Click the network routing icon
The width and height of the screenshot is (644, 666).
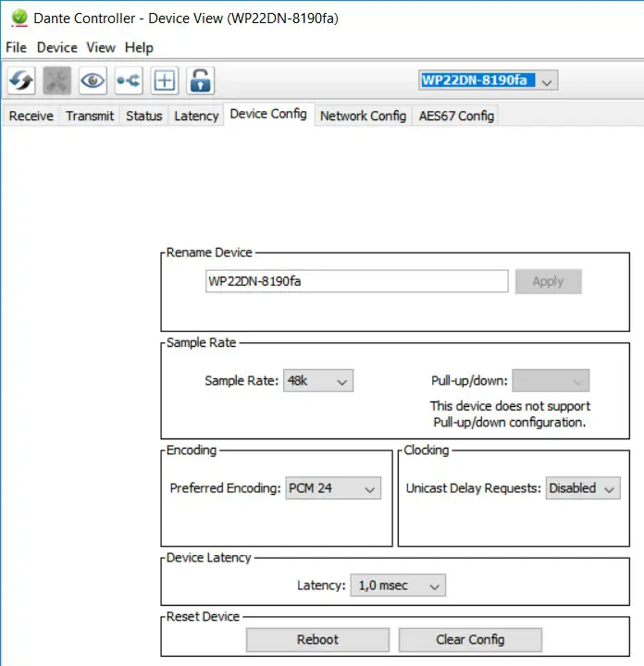pos(129,80)
